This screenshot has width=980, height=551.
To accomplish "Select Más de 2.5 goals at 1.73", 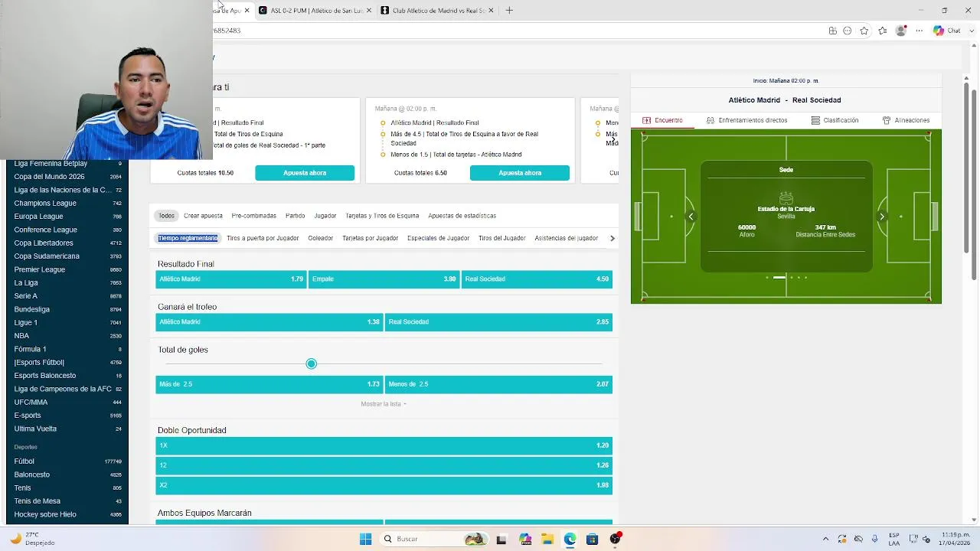I will tap(269, 384).
